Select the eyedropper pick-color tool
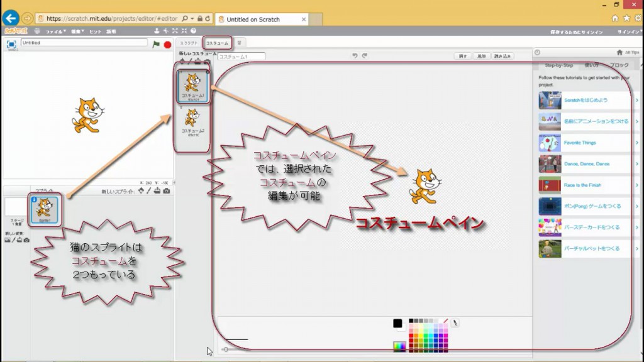This screenshot has height=362, width=644. (455, 323)
